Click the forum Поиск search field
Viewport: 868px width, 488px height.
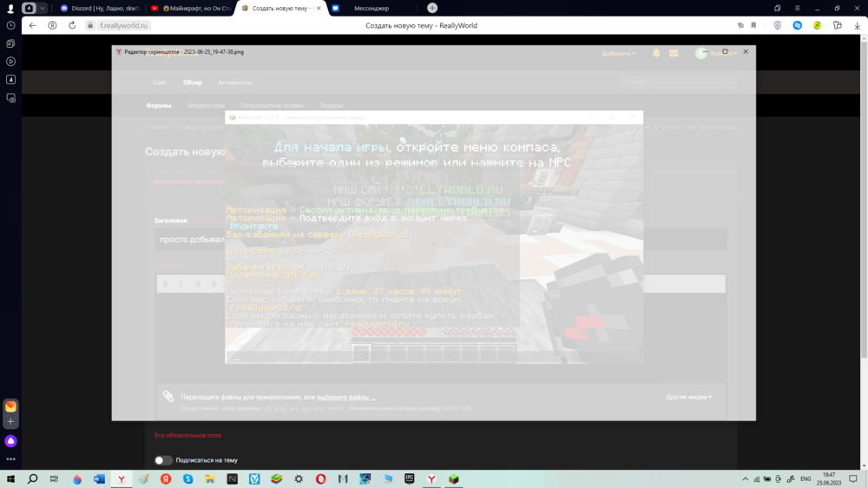point(678,82)
